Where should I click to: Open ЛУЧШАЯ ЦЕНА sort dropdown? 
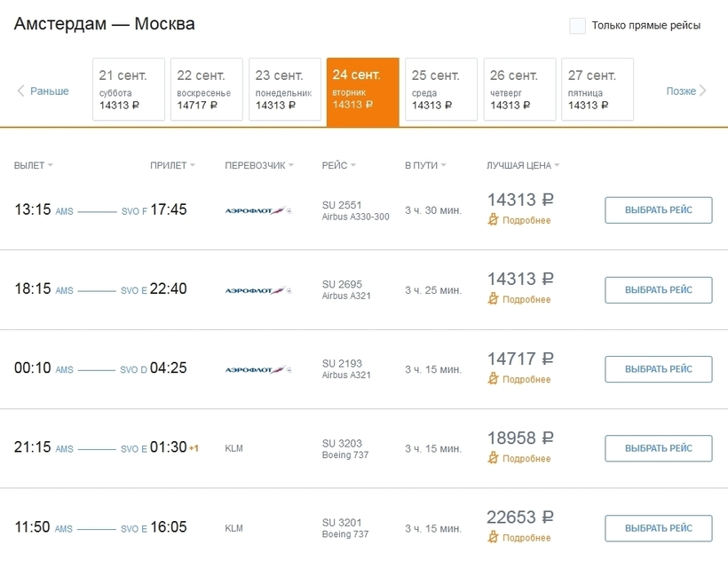(523, 165)
